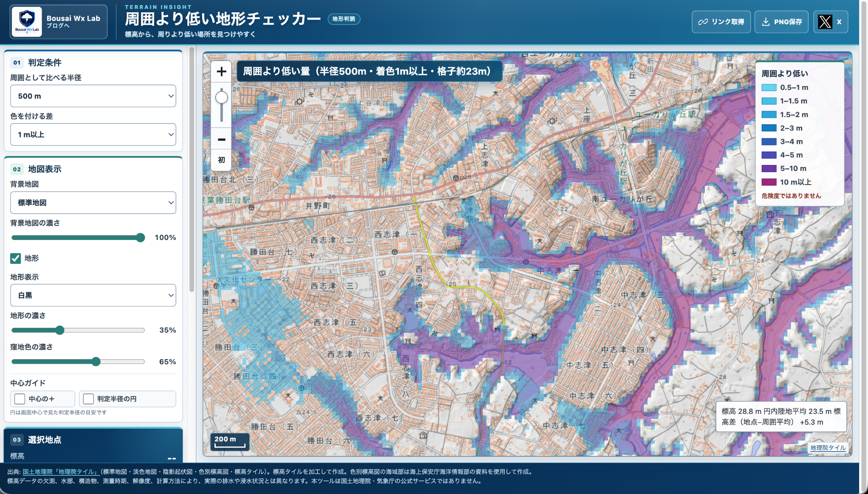Screen dimensions: 868x494
Task: Open the X share button
Action: [831, 22]
